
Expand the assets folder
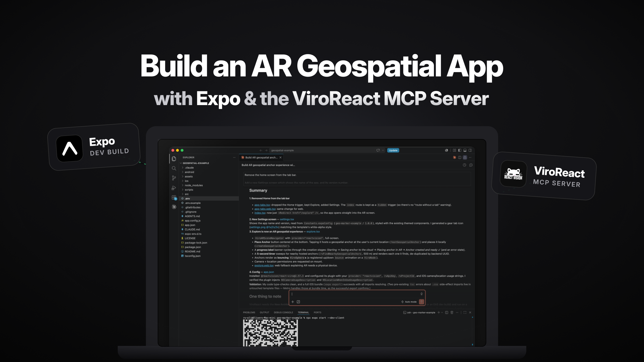tap(209, 176)
